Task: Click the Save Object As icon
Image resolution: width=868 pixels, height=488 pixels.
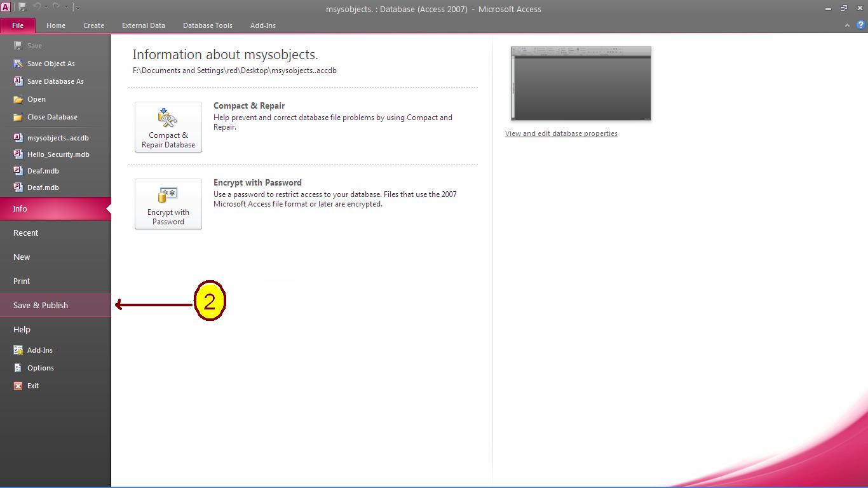Action: pyautogui.click(x=18, y=64)
